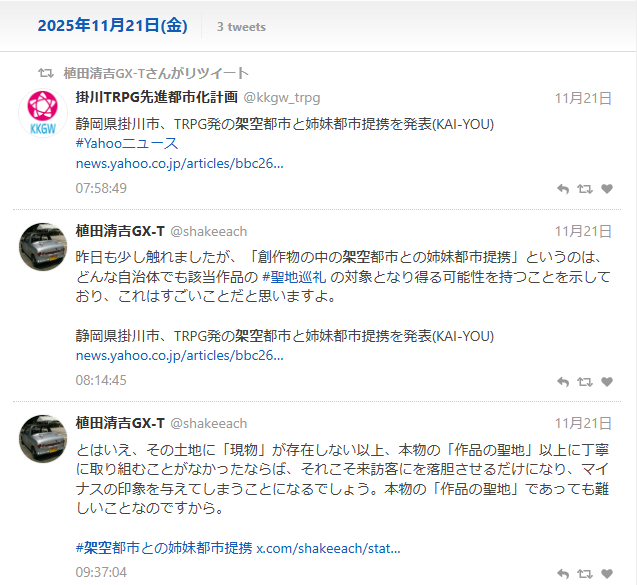Click the 植田清吉GX-Tさんがリツイート notice
The height and width of the screenshot is (585, 637).
pos(156,73)
